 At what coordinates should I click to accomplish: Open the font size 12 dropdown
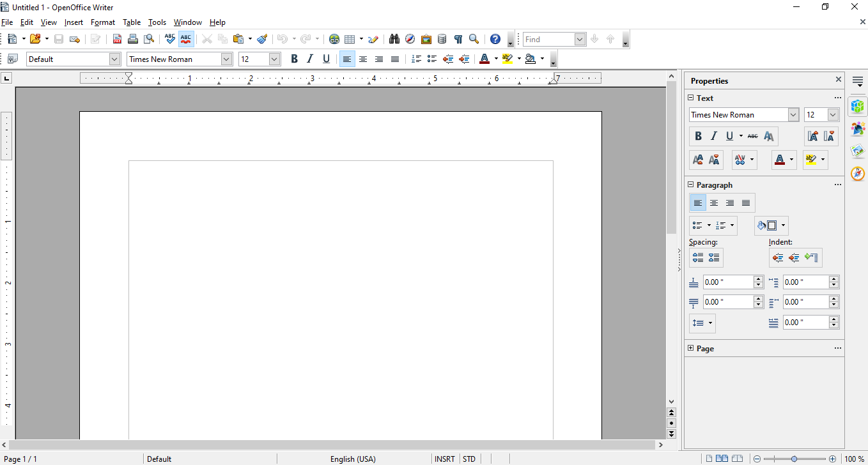(274, 59)
